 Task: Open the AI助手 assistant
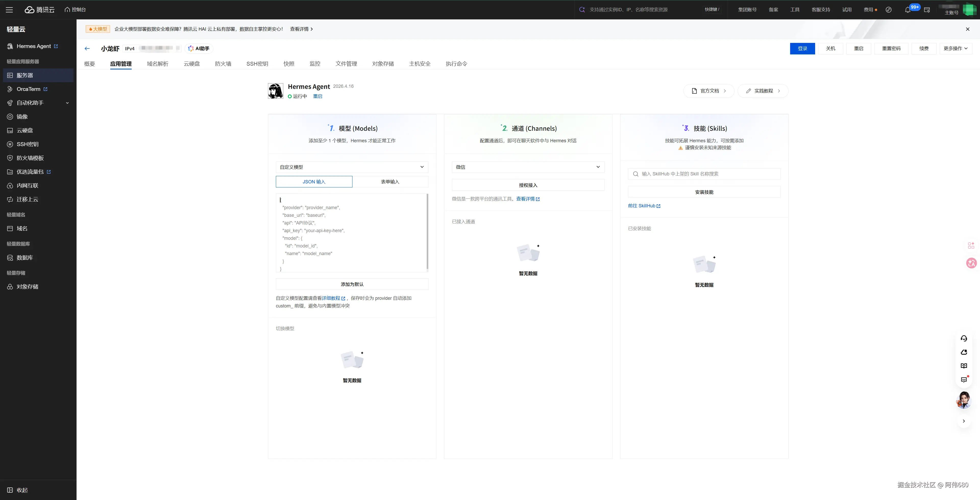point(199,48)
